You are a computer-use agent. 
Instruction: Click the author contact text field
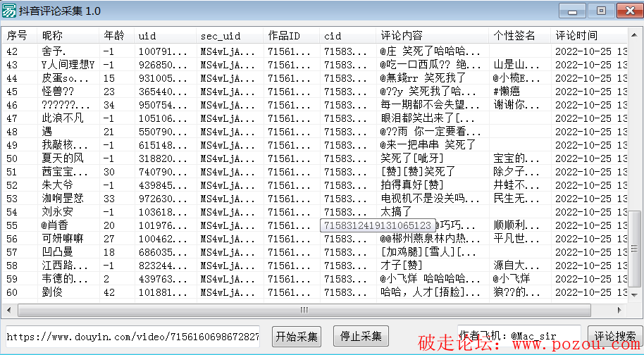(x=519, y=337)
